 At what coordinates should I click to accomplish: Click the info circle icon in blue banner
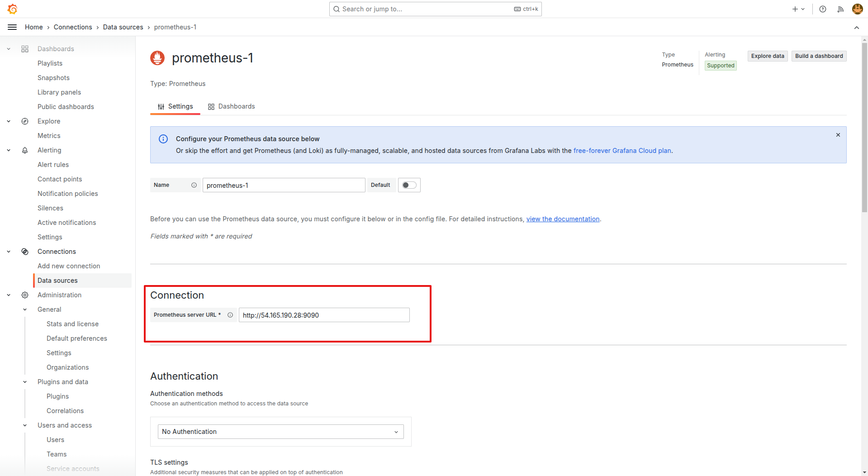[x=163, y=139]
